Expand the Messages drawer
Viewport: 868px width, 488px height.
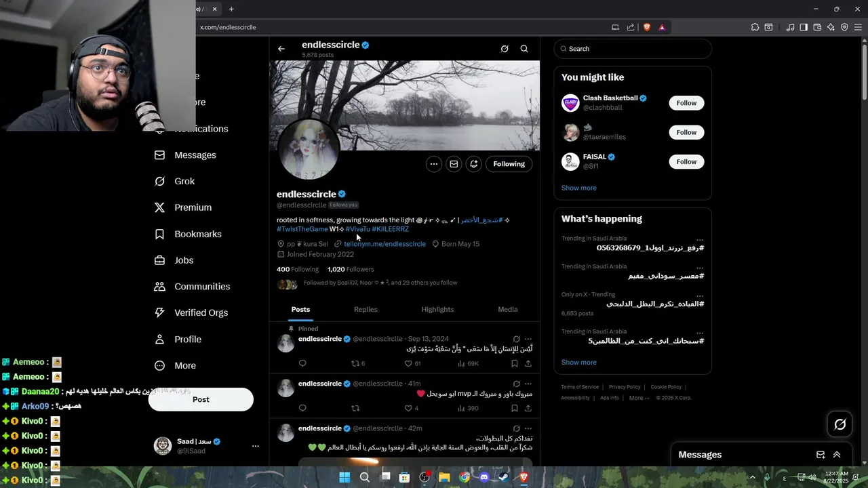[x=837, y=455]
